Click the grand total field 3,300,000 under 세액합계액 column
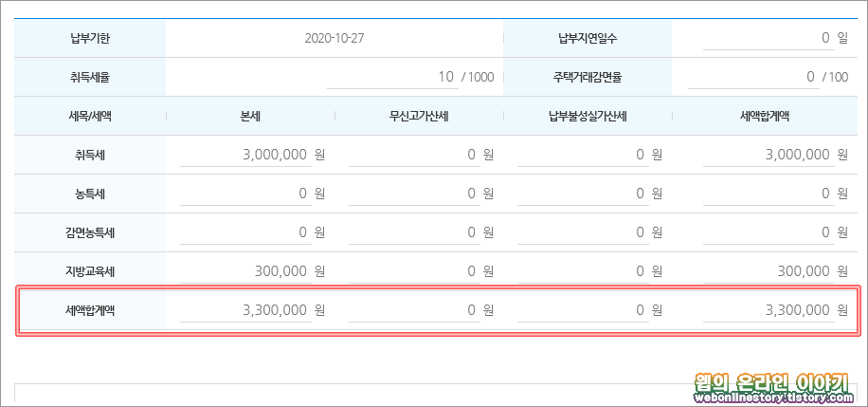This screenshot has width=868, height=407. click(769, 310)
